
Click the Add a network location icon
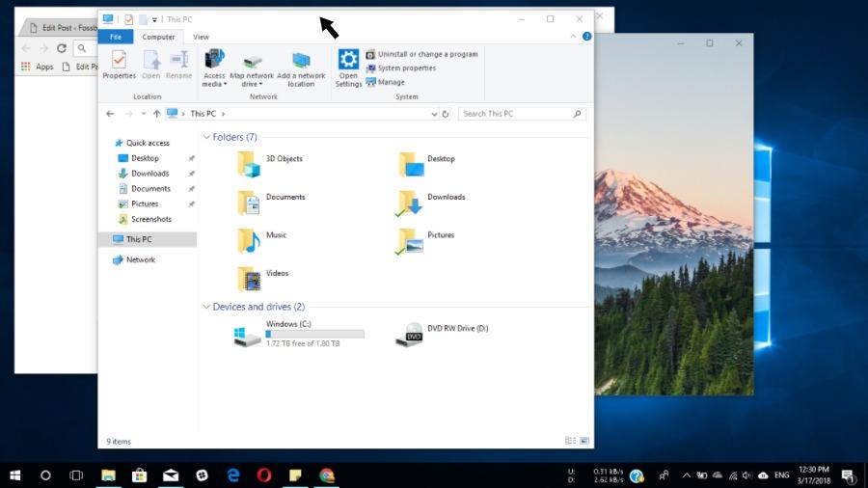(301, 68)
